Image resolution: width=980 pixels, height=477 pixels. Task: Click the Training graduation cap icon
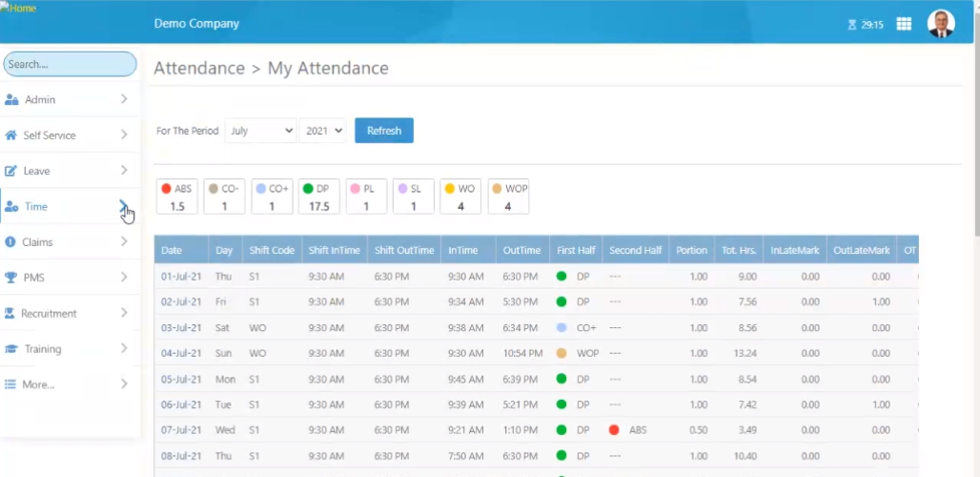[x=11, y=349]
